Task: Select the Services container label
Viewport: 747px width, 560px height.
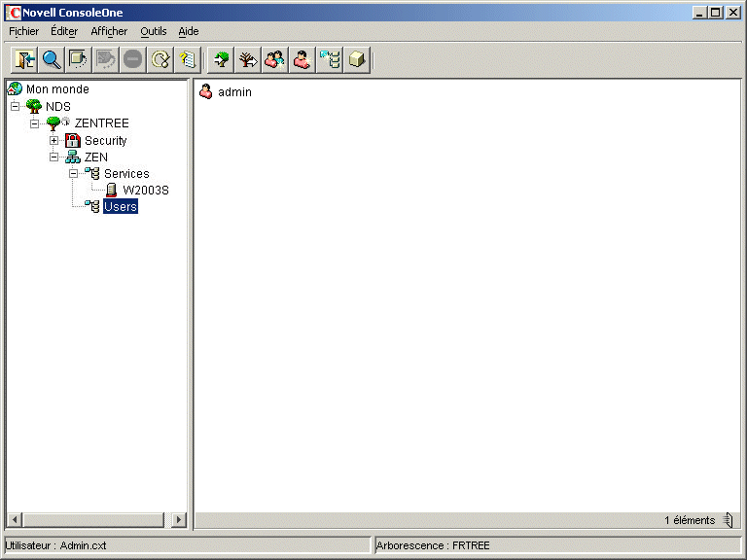Action: coord(126,173)
